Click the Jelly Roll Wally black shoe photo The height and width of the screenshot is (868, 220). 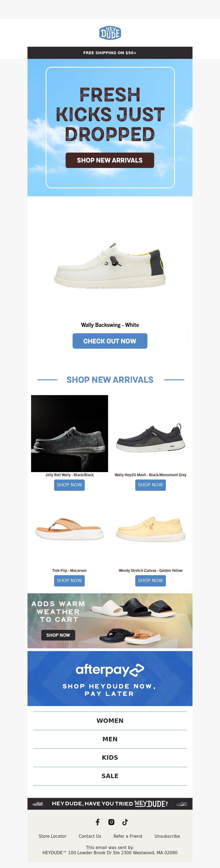69,433
